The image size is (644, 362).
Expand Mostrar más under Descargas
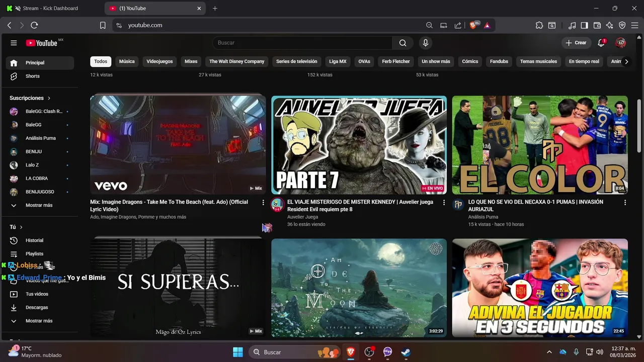(x=39, y=321)
